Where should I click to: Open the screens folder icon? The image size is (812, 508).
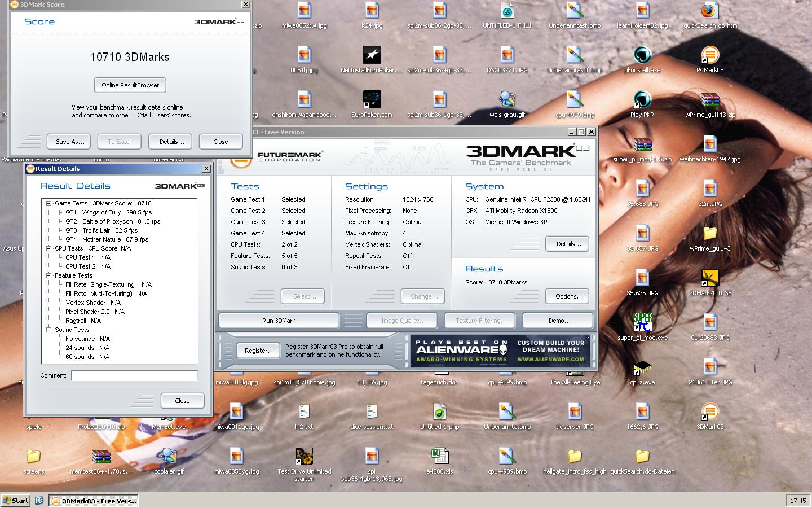point(33,461)
